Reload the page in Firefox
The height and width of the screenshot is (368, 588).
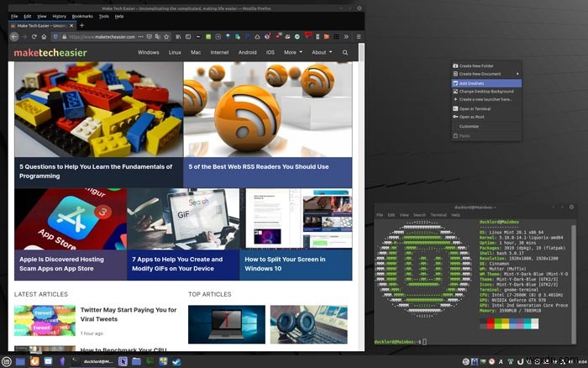click(34, 37)
